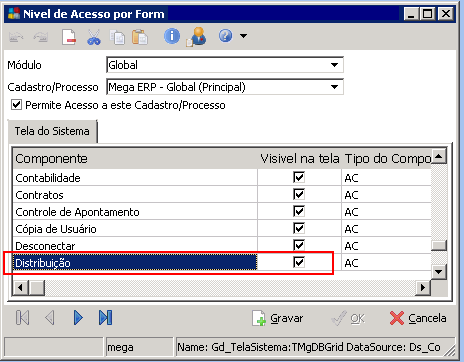464x362 pixels.
Task: Click AC type cell in Distribuição row
Action: [x=387, y=263]
